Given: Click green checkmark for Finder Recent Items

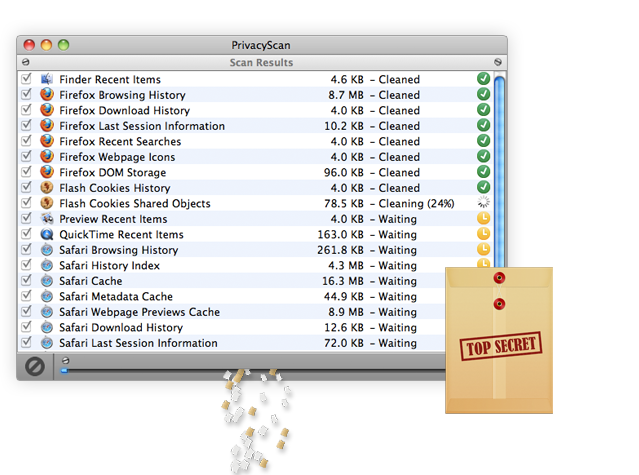Looking at the screenshot, I should [483, 79].
